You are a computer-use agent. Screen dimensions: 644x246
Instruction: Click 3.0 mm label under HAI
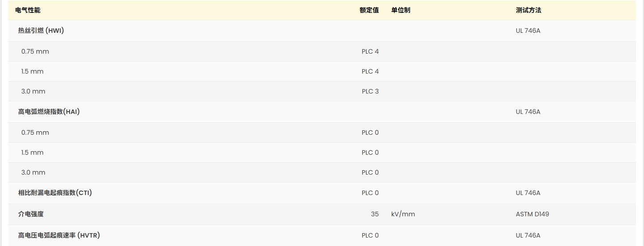point(33,172)
